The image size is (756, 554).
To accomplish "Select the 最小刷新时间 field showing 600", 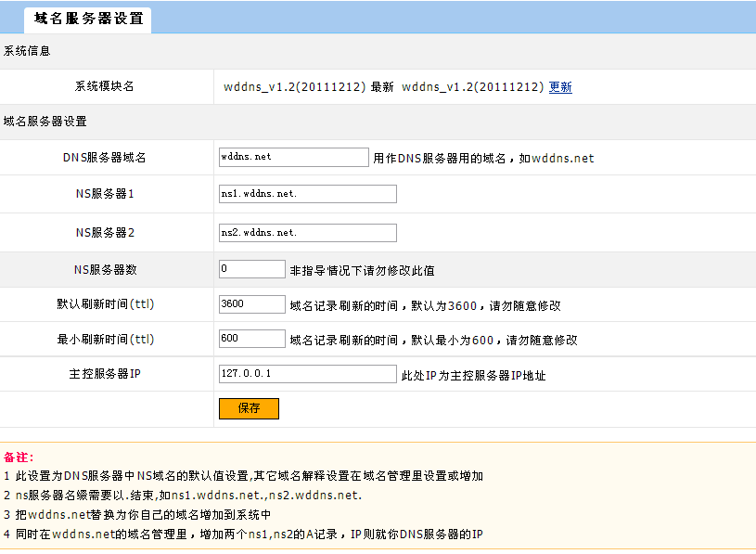I will [251, 339].
